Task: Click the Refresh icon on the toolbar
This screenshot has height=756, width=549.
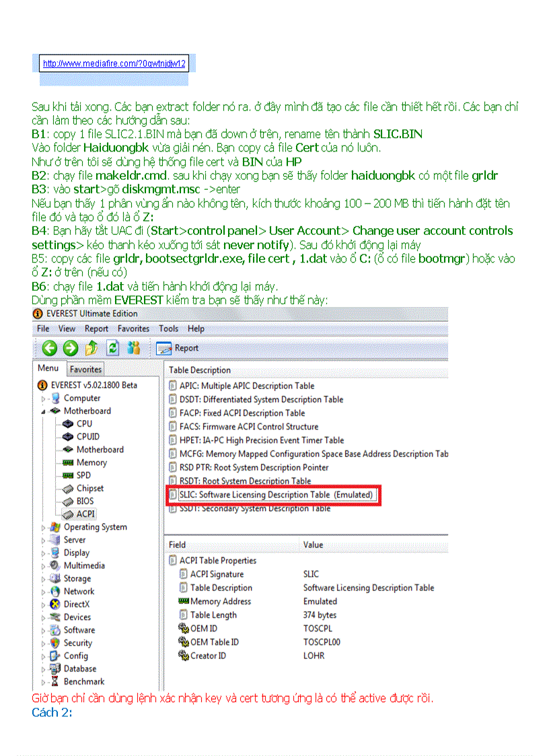Action: [x=112, y=348]
